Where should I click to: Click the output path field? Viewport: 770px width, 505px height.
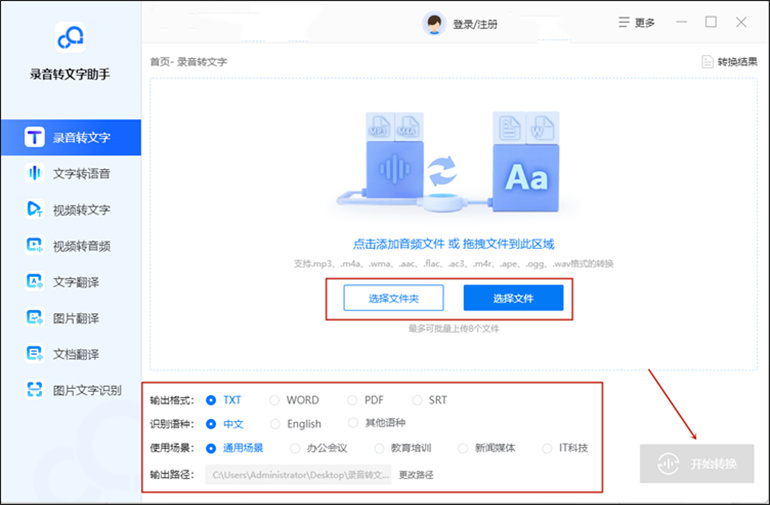[x=299, y=475]
